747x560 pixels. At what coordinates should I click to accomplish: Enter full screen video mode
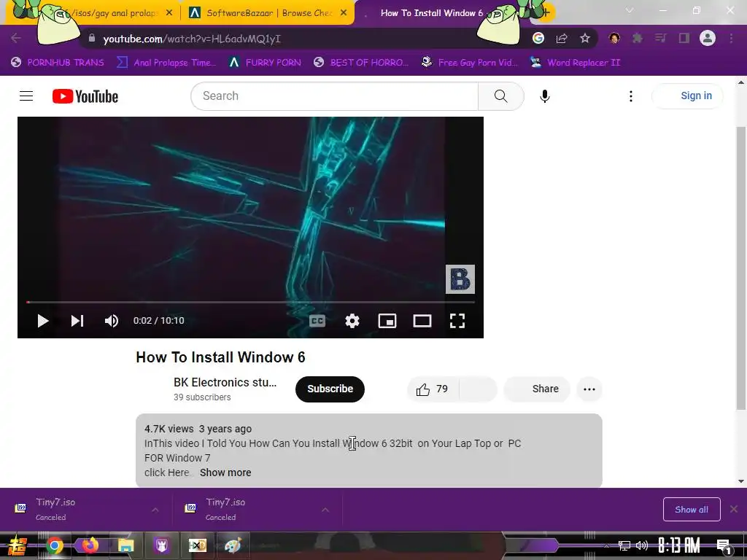tap(457, 321)
